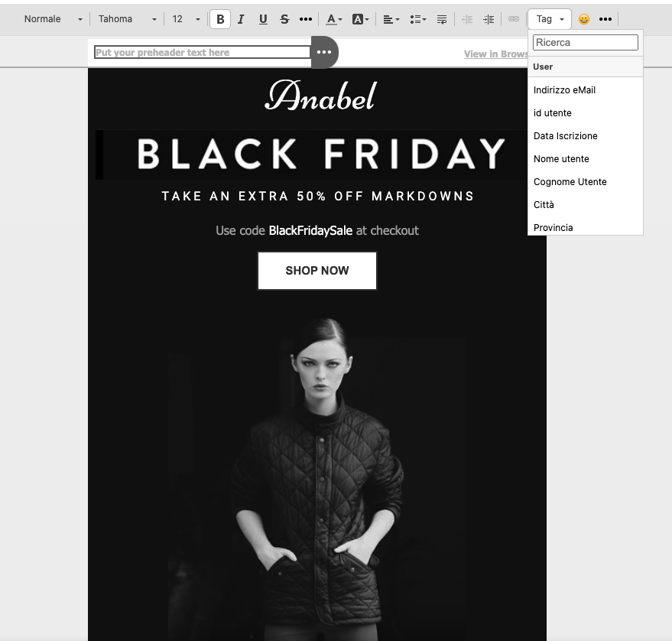Change font size from 12
Screen dimensions: 672x641
(x=187, y=19)
